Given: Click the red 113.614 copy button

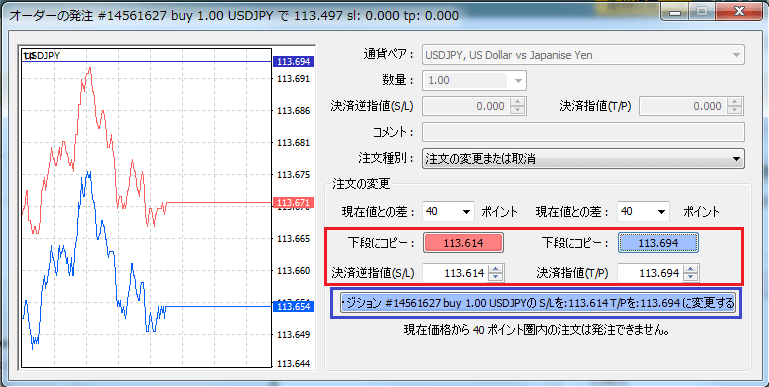Looking at the screenshot, I should (463, 243).
